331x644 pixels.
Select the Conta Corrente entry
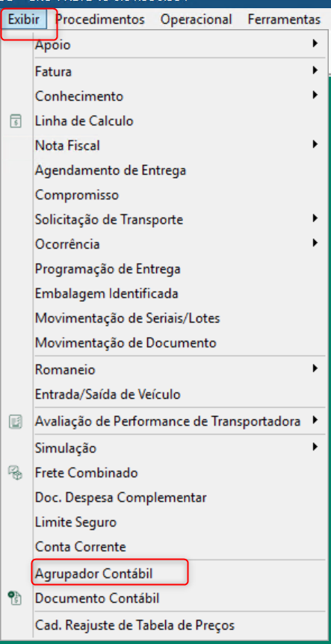click(81, 547)
